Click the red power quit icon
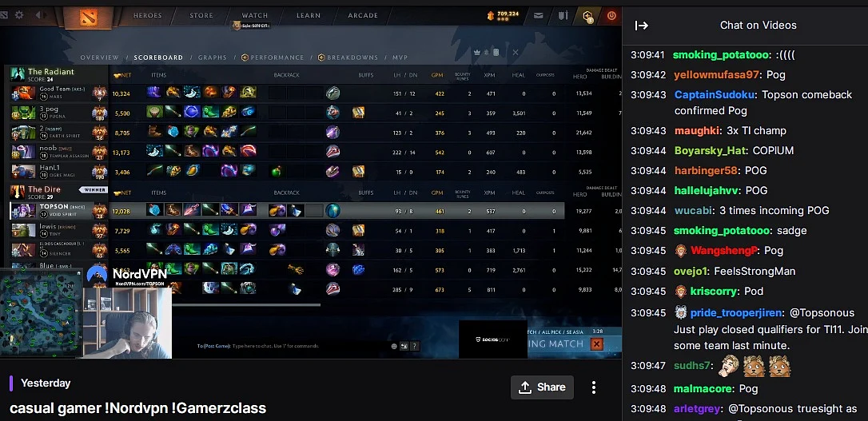The height and width of the screenshot is (421, 868). pyautogui.click(x=611, y=15)
